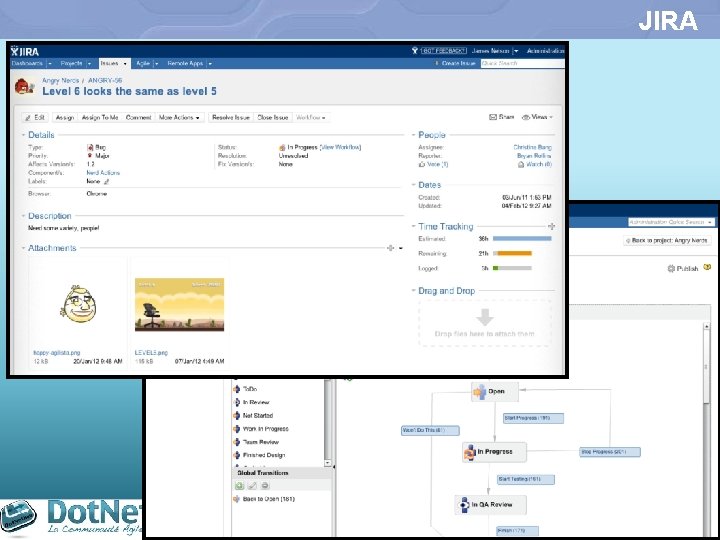Collapse the People section
This screenshot has height=540, width=720.
[413, 135]
